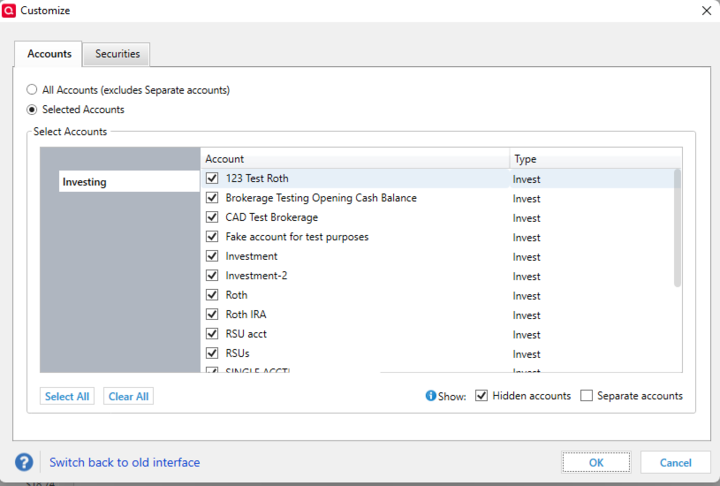Screen dimensions: 720x486
Task: Click the account list vertical scrollbar
Action: [x=677, y=230]
